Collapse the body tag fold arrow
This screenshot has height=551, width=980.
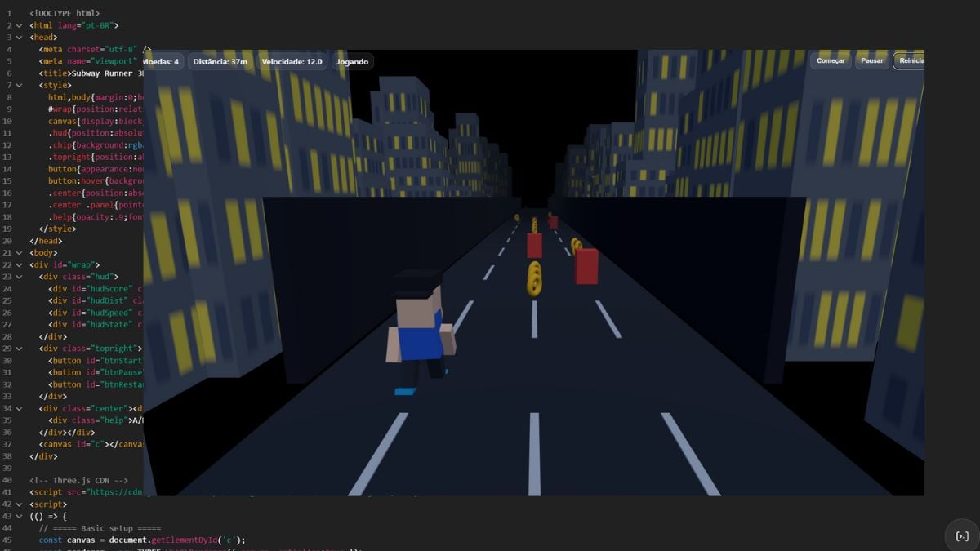point(19,253)
